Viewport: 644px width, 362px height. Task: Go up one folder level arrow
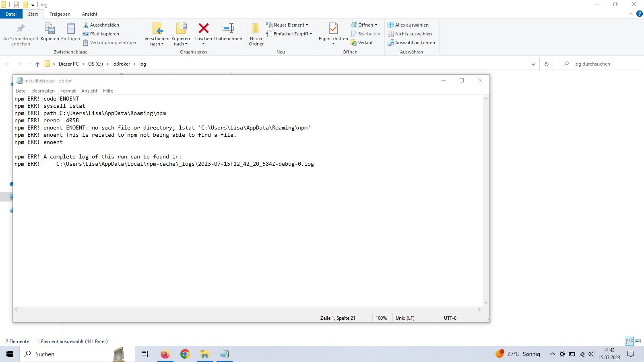pos(37,64)
